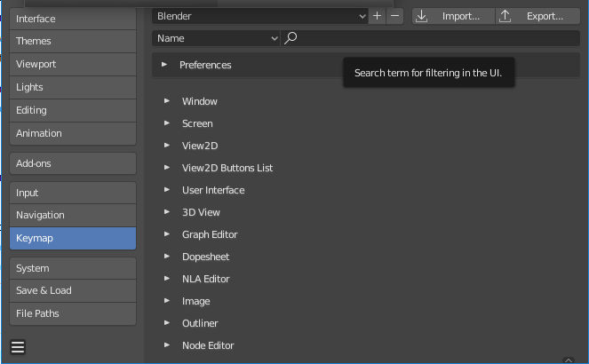Click the Export keymap button
Viewport: 589px width, 364px height.
point(537,16)
